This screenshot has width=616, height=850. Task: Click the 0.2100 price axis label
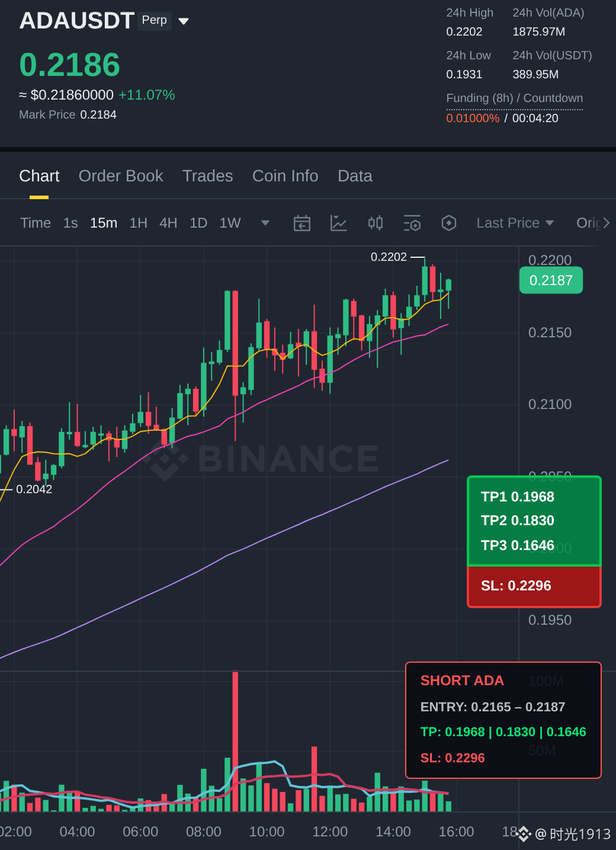550,404
